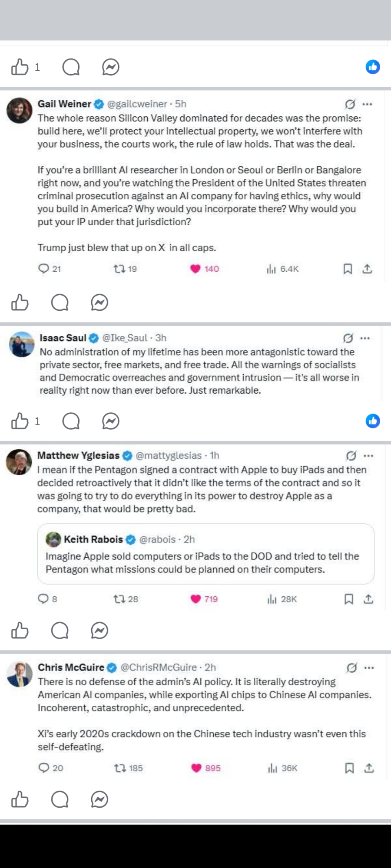Comment on the Chris McGuire post
This screenshot has height=868, width=391.
pyautogui.click(x=60, y=799)
